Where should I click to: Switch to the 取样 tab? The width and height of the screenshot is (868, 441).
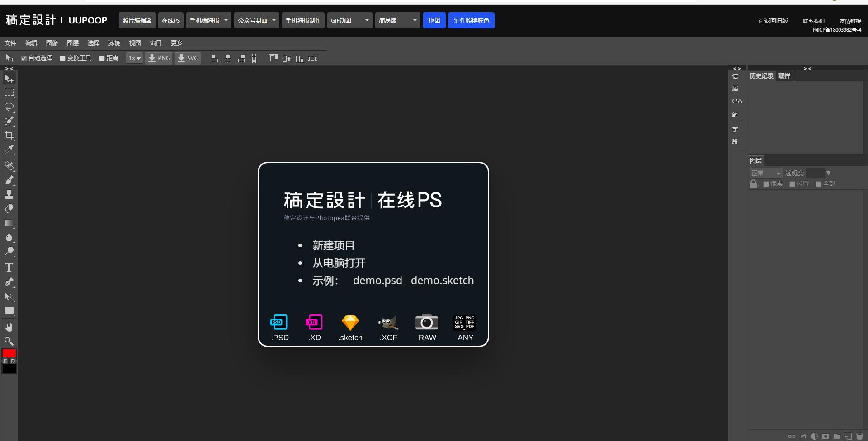coord(784,76)
